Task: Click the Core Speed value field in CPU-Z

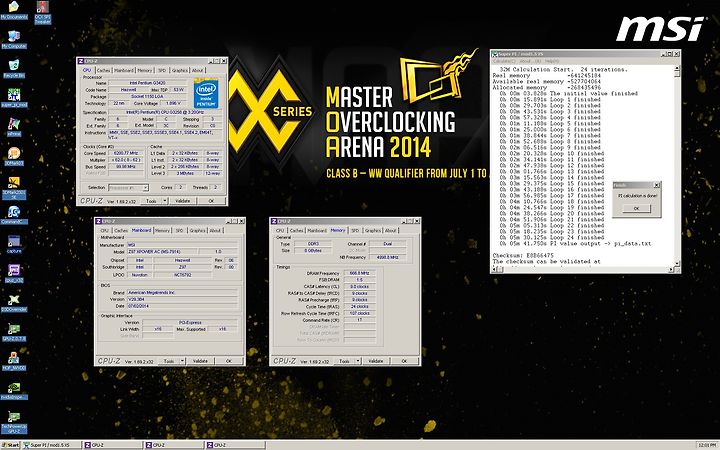Action: pyautogui.click(x=126, y=153)
